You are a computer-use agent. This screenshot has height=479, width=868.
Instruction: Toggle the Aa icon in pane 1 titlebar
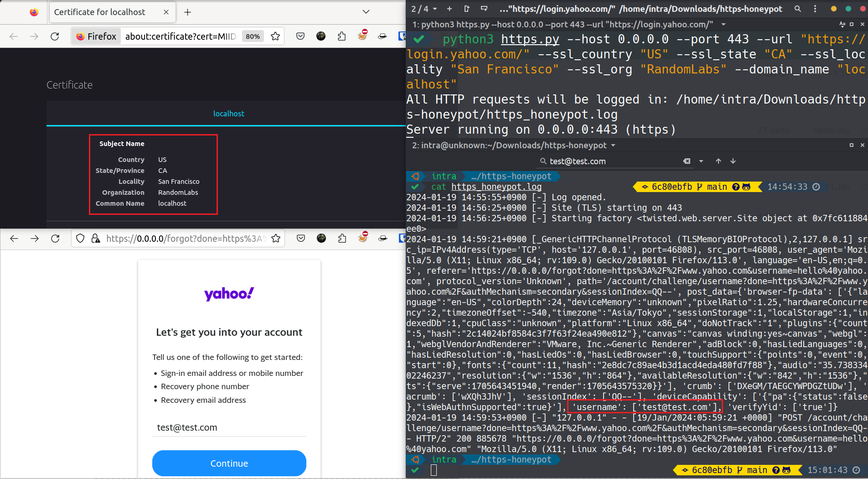pos(842,24)
